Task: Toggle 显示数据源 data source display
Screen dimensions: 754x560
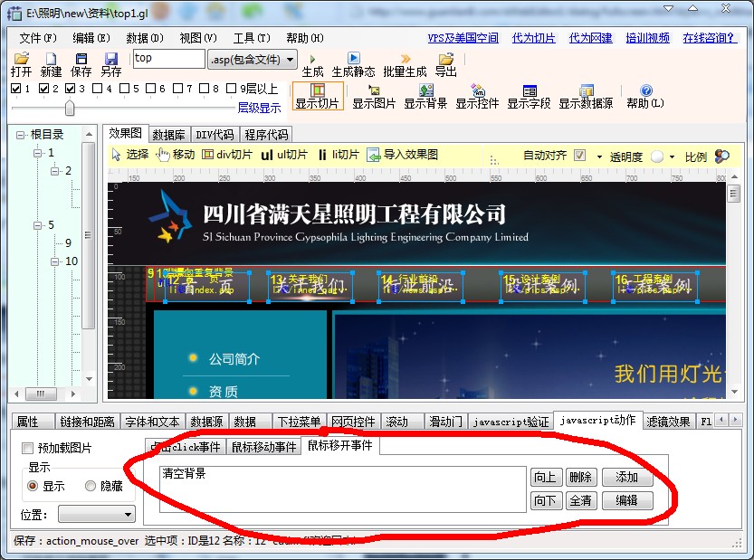Action: point(586,96)
